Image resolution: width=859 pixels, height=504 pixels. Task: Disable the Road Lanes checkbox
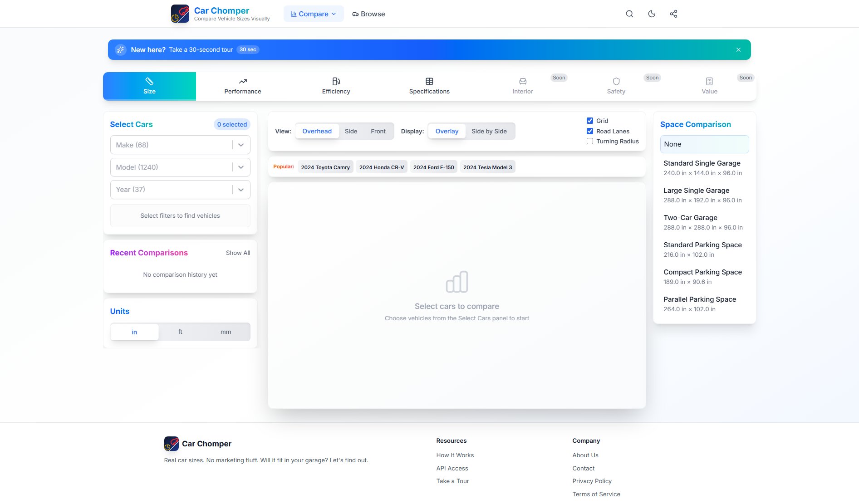tap(590, 131)
